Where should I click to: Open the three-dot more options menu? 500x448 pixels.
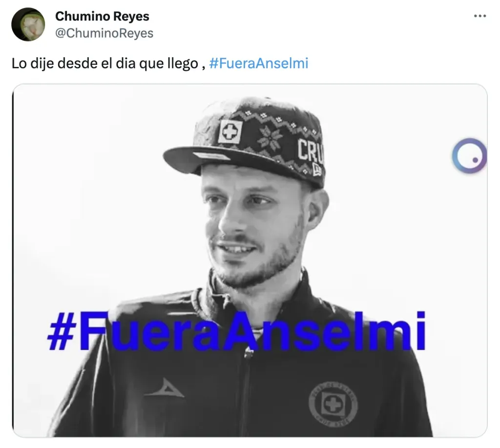coord(480,16)
